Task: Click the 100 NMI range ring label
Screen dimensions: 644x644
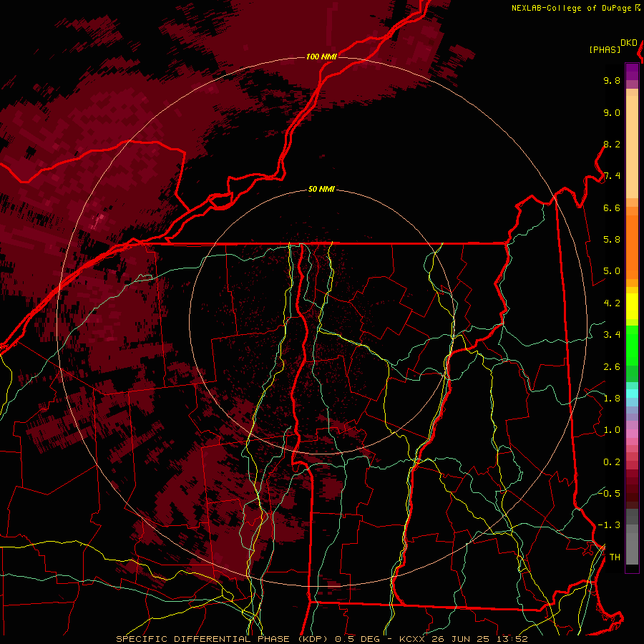Action: 321,57
